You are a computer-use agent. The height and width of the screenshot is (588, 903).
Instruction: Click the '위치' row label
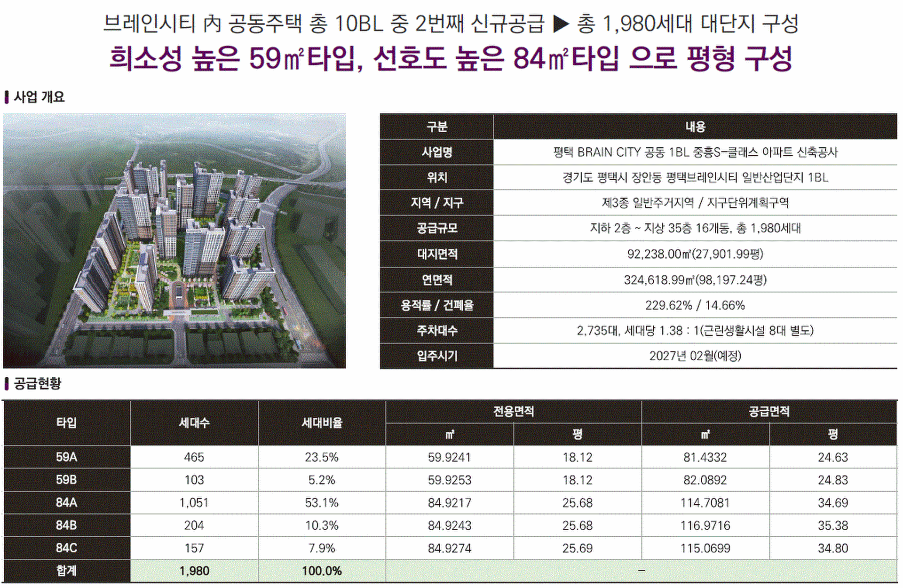tap(436, 177)
